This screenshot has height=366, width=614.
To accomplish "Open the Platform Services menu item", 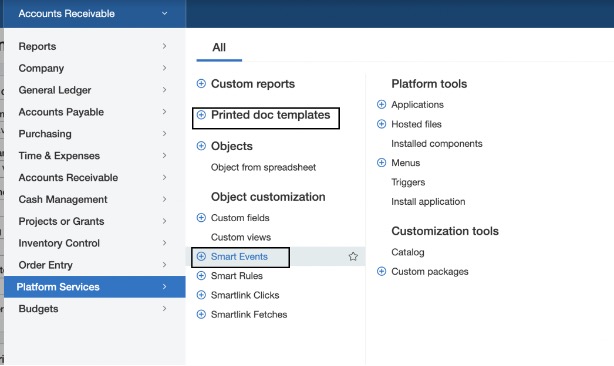I will (x=95, y=287).
